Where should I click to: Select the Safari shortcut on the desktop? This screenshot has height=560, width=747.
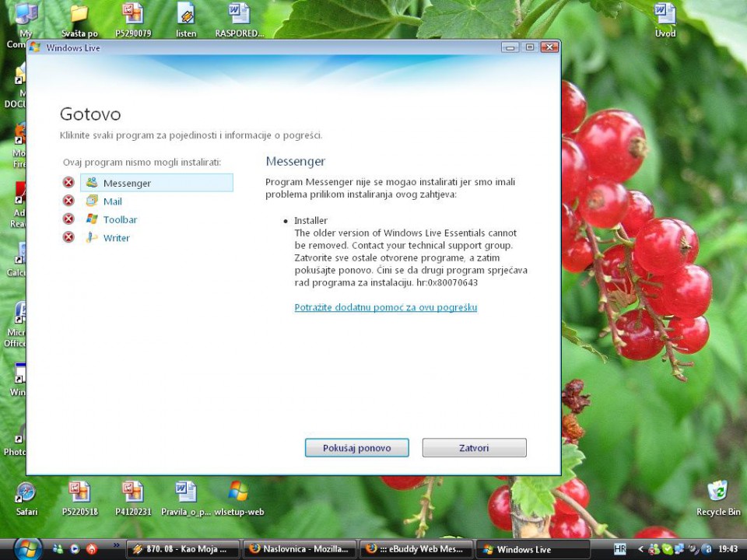[26, 499]
